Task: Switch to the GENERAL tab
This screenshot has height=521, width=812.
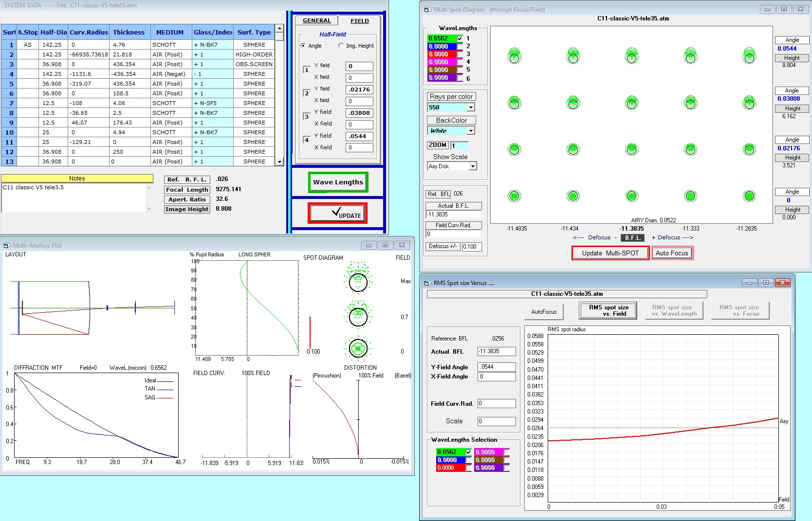Action: click(316, 20)
